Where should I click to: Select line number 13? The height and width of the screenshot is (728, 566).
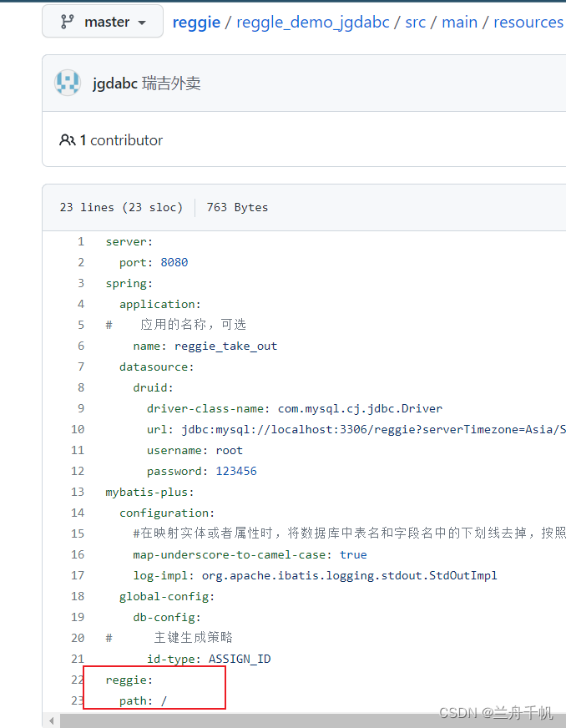pyautogui.click(x=78, y=492)
